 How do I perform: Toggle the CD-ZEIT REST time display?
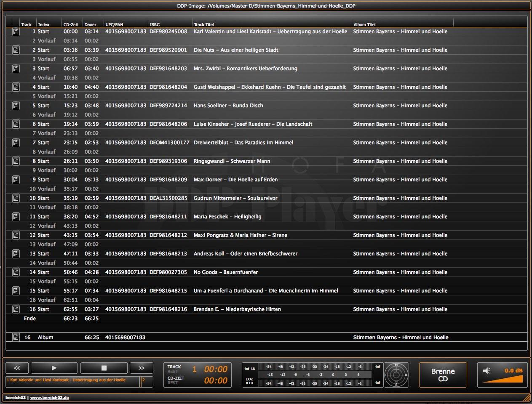click(x=176, y=380)
